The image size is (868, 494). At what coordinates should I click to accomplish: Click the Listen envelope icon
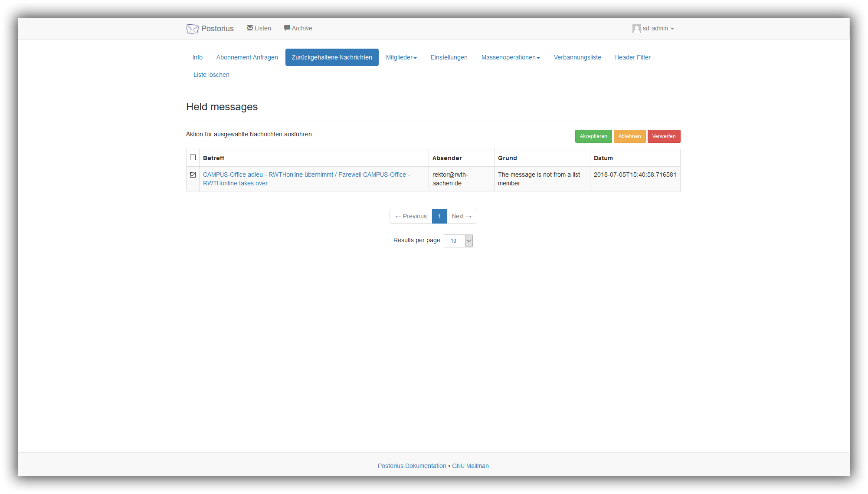tap(250, 28)
